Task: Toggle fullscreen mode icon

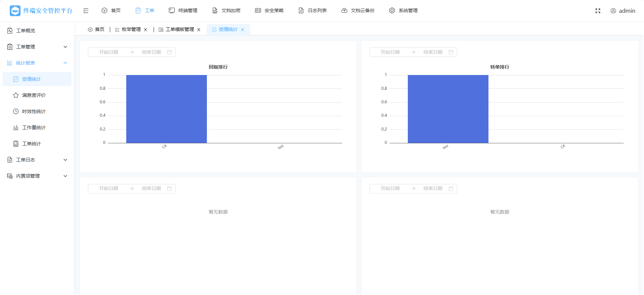Action: (598, 11)
